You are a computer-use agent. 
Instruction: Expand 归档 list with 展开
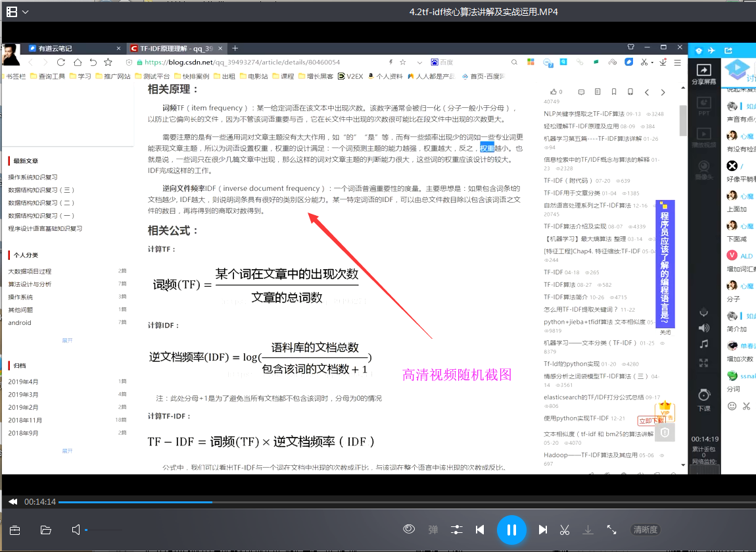tap(67, 451)
